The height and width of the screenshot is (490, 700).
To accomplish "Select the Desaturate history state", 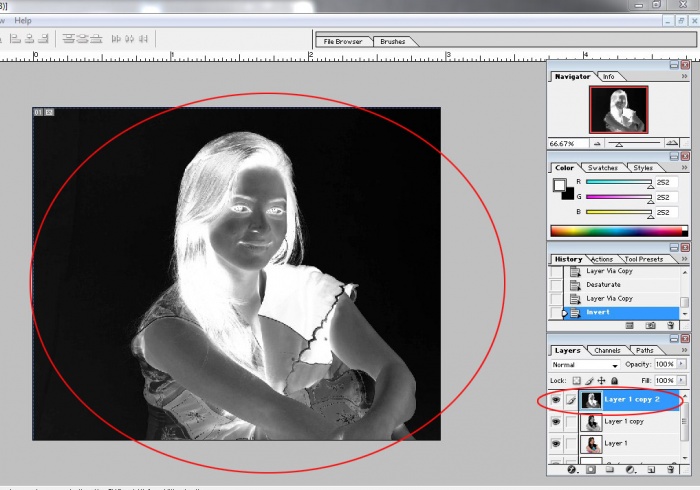I will (x=603, y=285).
